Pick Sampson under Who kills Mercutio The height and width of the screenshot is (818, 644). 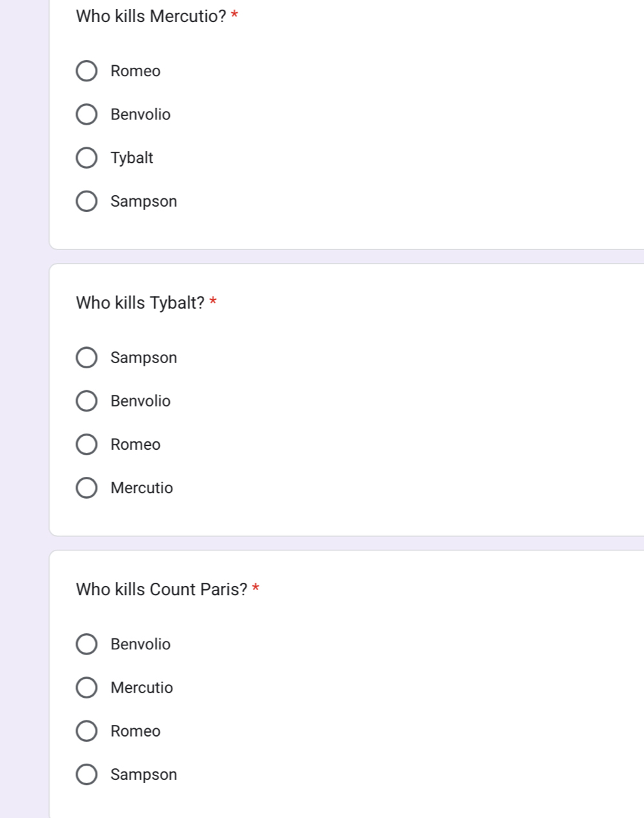[x=87, y=201]
